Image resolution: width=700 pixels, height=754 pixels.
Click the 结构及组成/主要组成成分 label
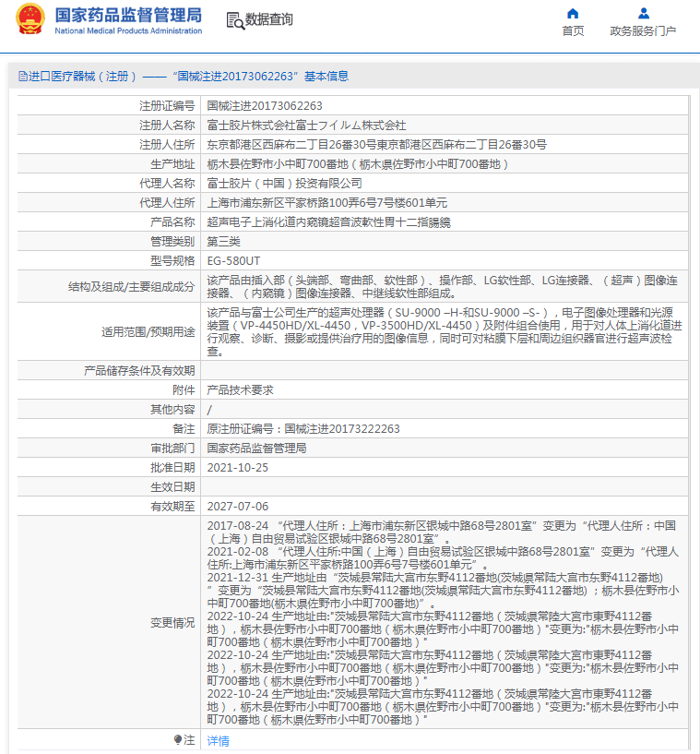[x=131, y=287]
